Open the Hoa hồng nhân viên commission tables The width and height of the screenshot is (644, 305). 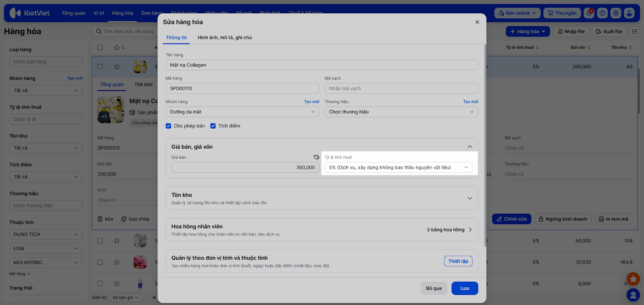(x=449, y=230)
